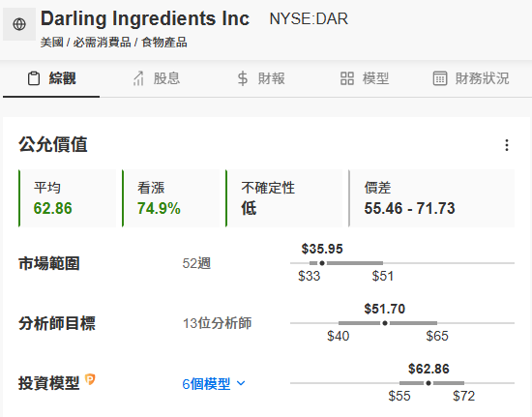Click the 平均 62.86 value card
The image size is (532, 417).
(67, 198)
